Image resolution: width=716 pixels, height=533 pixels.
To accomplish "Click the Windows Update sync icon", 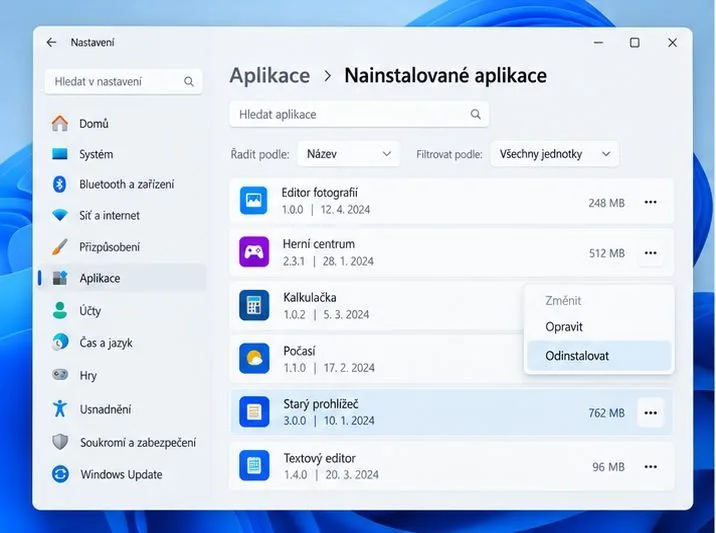I will [x=60, y=474].
